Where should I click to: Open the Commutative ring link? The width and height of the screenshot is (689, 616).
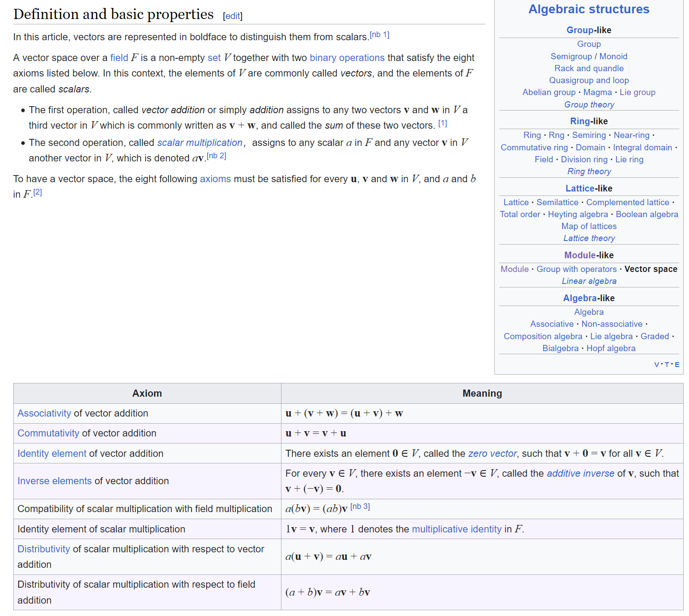tap(534, 148)
